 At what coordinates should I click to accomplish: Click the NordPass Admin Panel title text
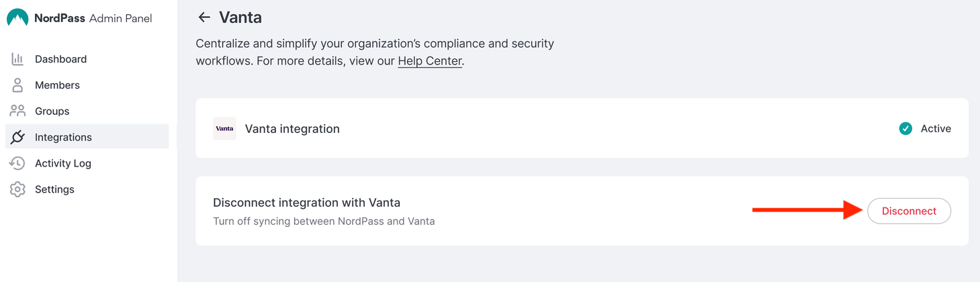tap(93, 18)
